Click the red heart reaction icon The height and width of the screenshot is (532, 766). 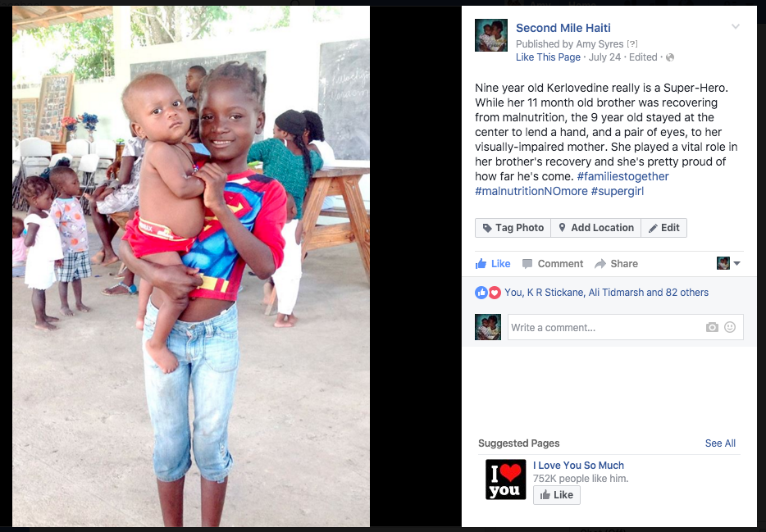[x=495, y=293]
